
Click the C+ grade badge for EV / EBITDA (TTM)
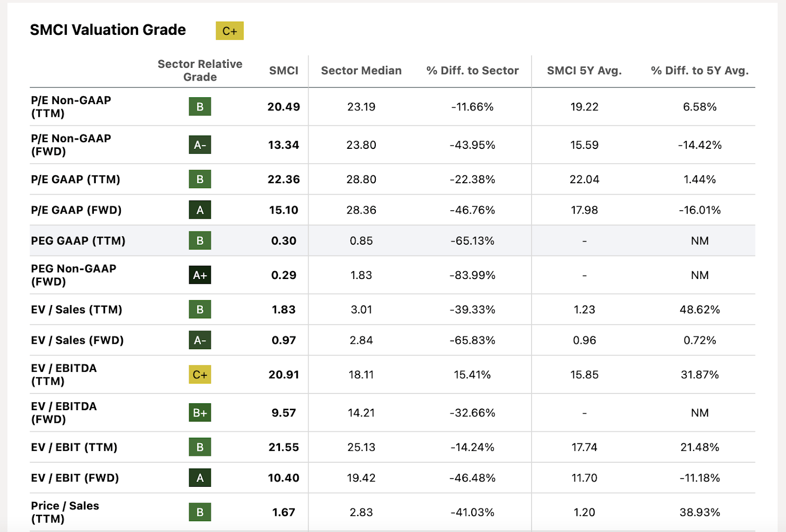(x=200, y=375)
